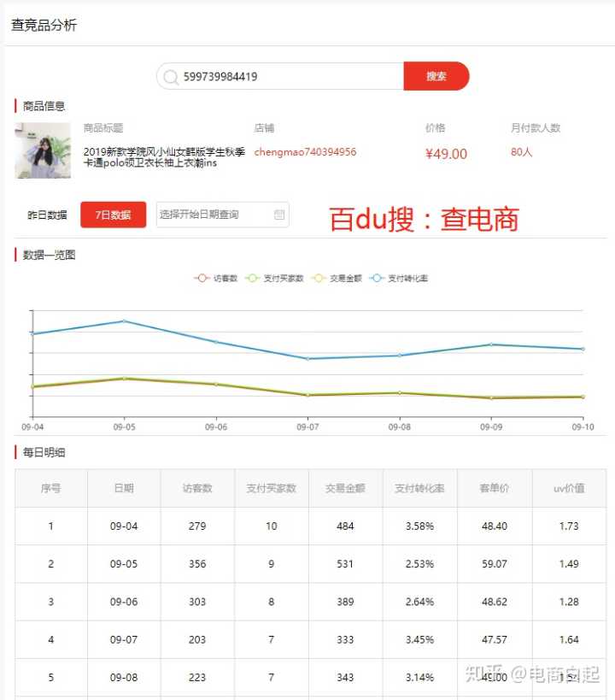Select the 7日数据 tab
Viewport: 615px width, 700px height.
coord(114,215)
